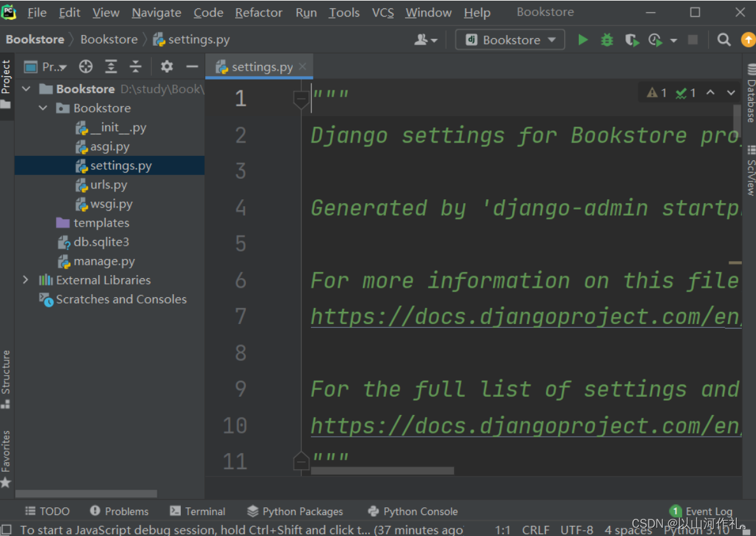Hide the Project tool window
The height and width of the screenshot is (536, 756).
192,67
